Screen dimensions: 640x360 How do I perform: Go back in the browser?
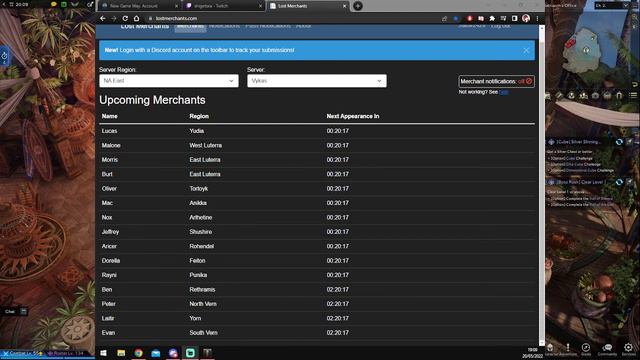click(x=103, y=18)
